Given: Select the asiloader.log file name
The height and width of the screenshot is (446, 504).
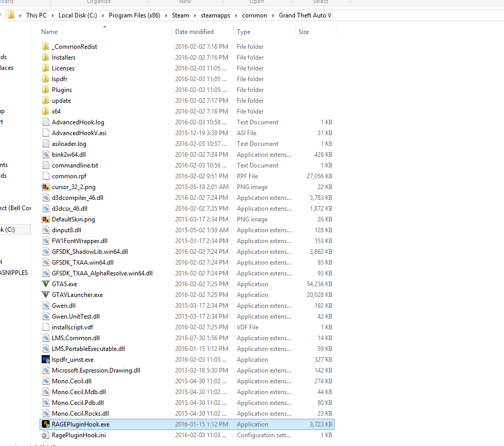Looking at the screenshot, I should 69,144.
